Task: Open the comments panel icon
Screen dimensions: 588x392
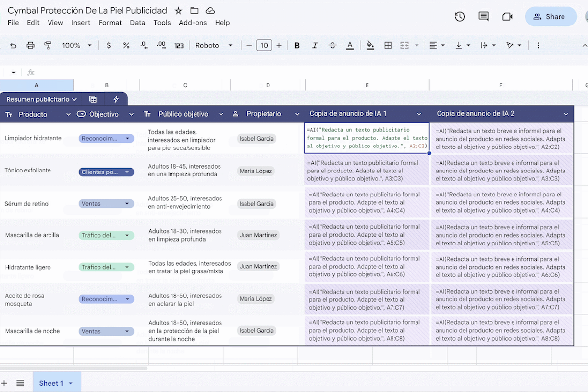Action: click(x=483, y=17)
